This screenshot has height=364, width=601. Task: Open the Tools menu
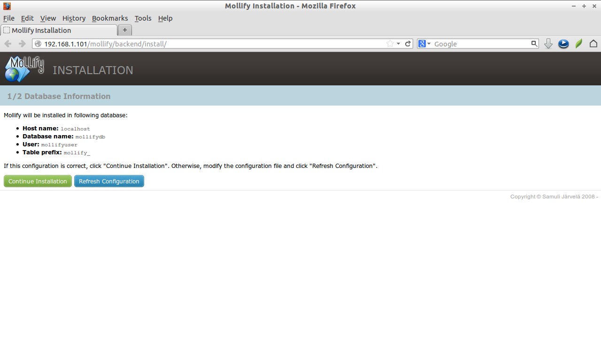pyautogui.click(x=143, y=18)
